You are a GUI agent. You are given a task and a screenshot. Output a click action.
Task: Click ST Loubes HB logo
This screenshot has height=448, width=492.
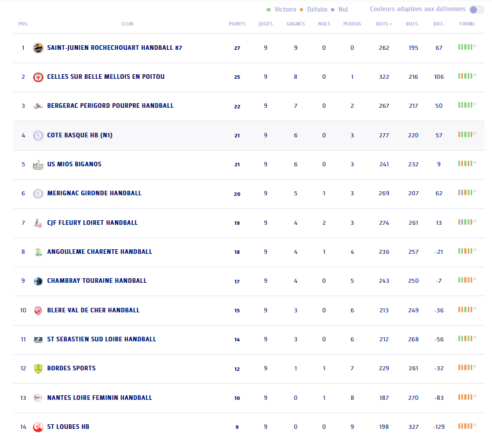38,427
